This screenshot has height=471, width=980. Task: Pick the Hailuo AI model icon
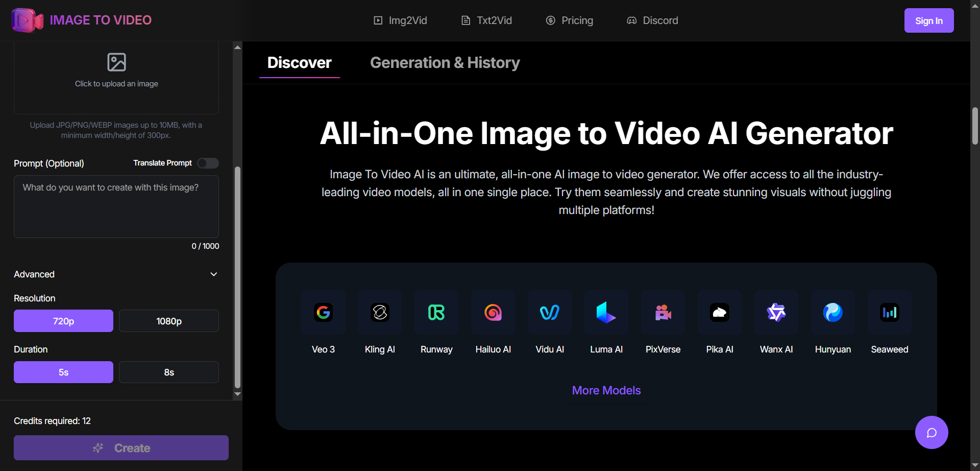(x=493, y=313)
